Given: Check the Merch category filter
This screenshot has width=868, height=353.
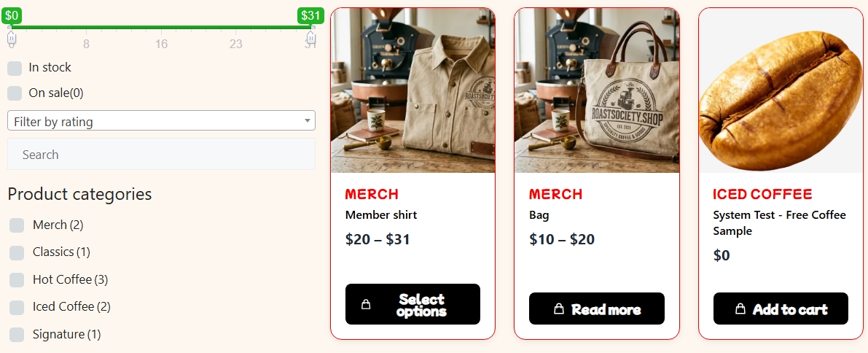Looking at the screenshot, I should pyautogui.click(x=17, y=225).
